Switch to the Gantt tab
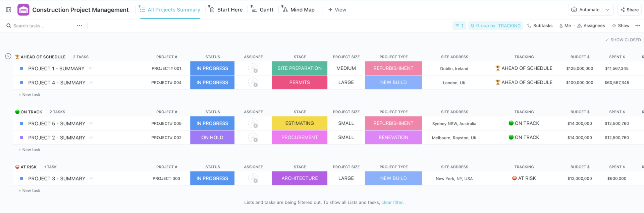The width and height of the screenshot is (644, 213). tap(263, 10)
